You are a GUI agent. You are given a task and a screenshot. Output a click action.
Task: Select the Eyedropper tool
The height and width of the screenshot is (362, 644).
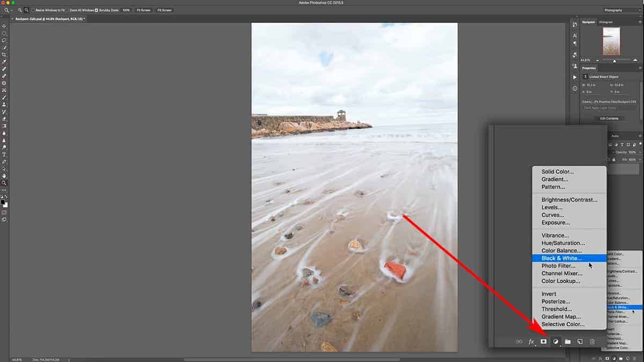(4, 62)
